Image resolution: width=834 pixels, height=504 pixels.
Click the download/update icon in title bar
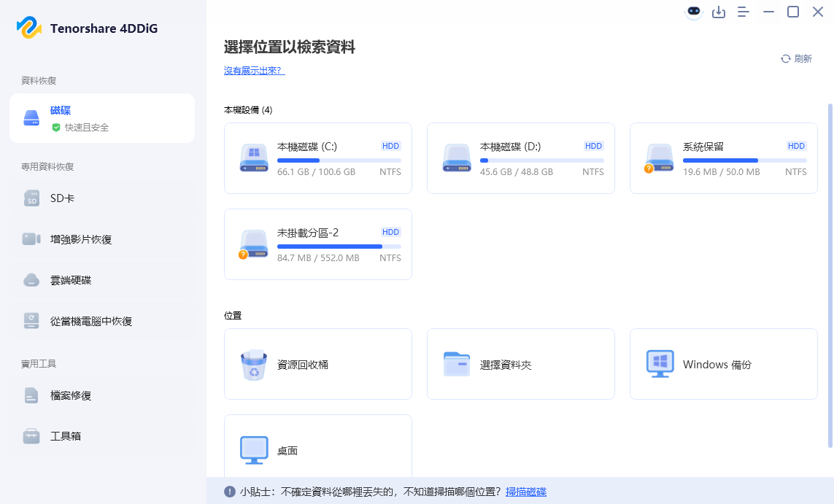pyautogui.click(x=719, y=12)
